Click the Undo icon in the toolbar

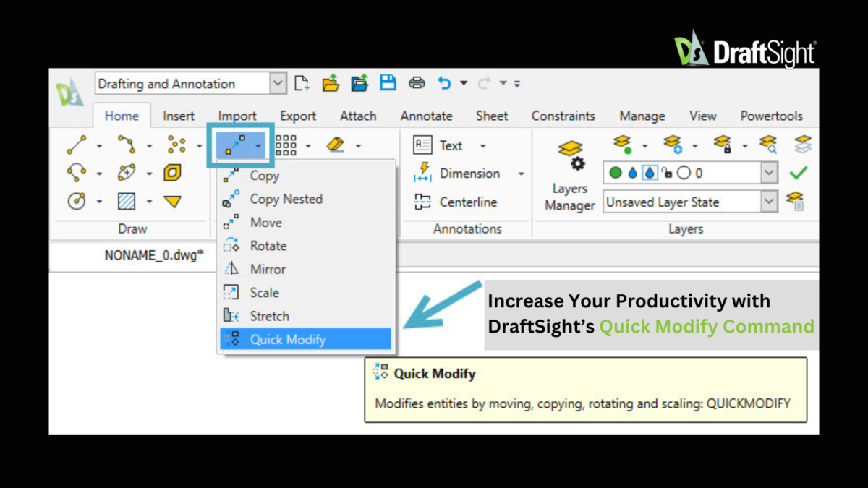443,82
